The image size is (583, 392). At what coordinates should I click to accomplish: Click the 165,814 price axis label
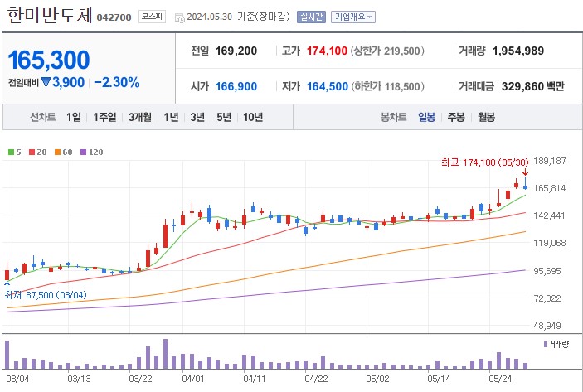[x=550, y=188]
